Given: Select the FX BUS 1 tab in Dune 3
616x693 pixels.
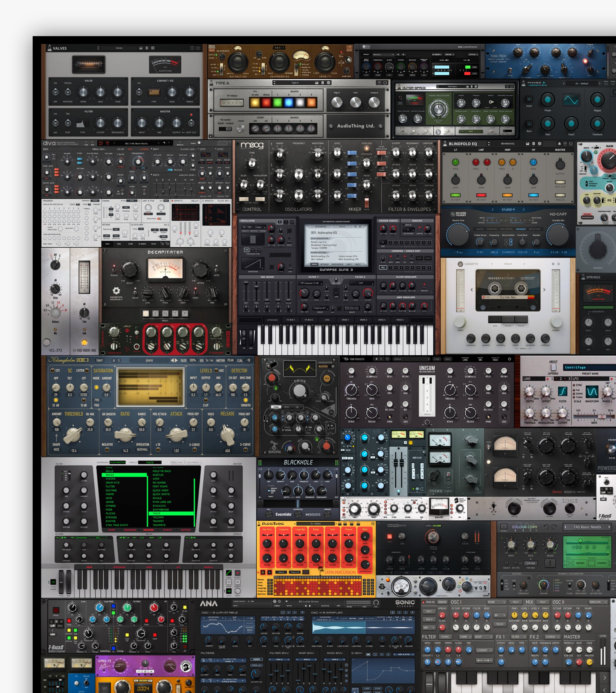Looking at the screenshot, I should click(291, 319).
